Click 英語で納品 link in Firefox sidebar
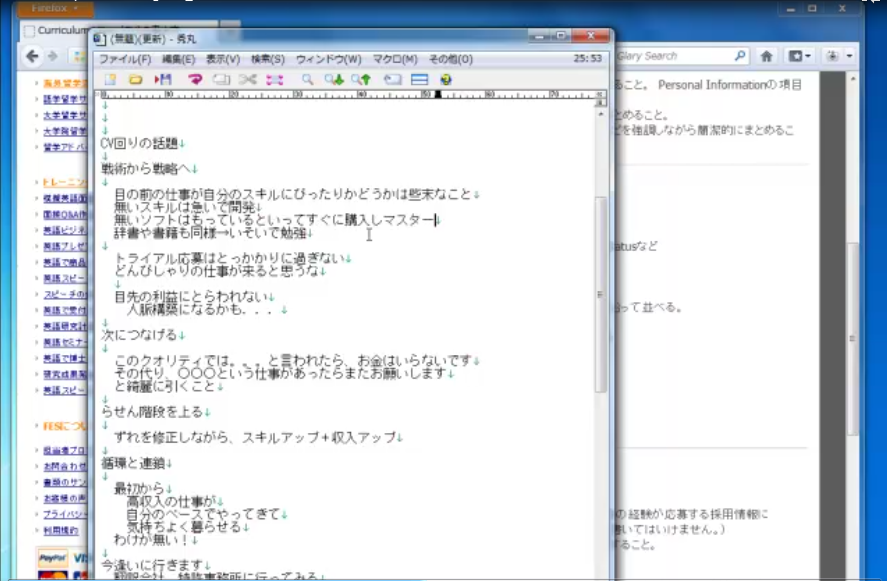887x581 pixels. pyautogui.click(x=65, y=262)
